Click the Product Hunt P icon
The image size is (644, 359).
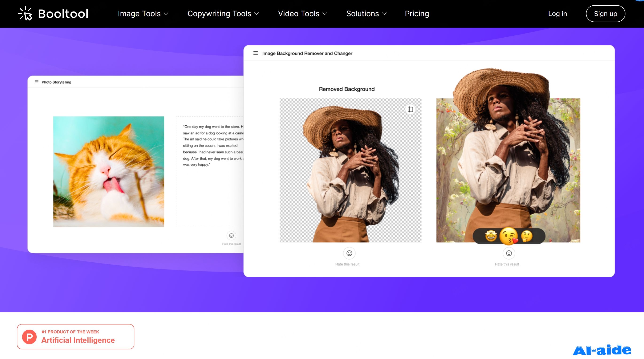(x=29, y=337)
